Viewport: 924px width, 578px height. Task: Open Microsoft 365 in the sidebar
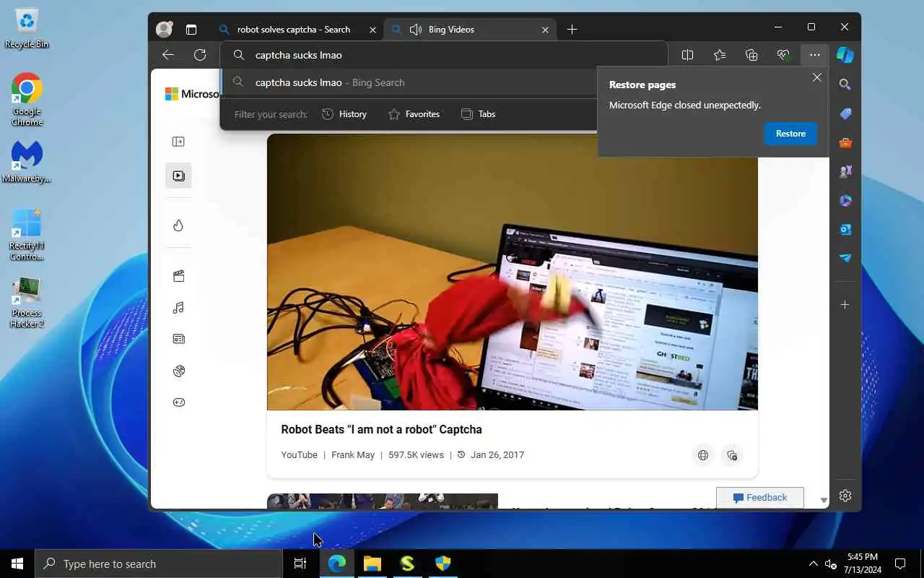[845, 200]
